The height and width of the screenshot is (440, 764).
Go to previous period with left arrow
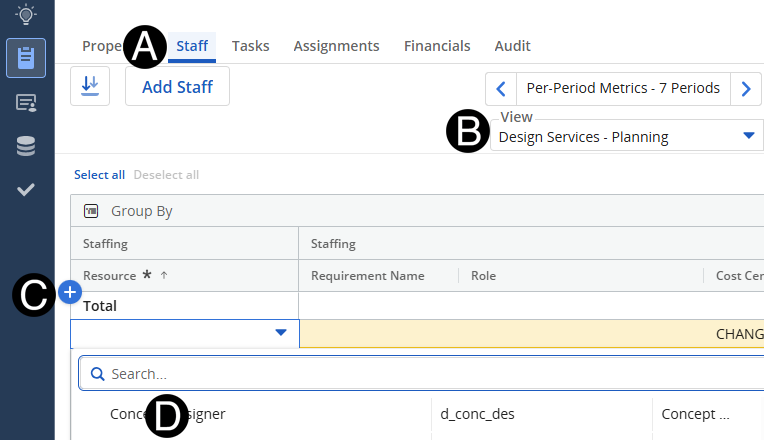[500, 88]
